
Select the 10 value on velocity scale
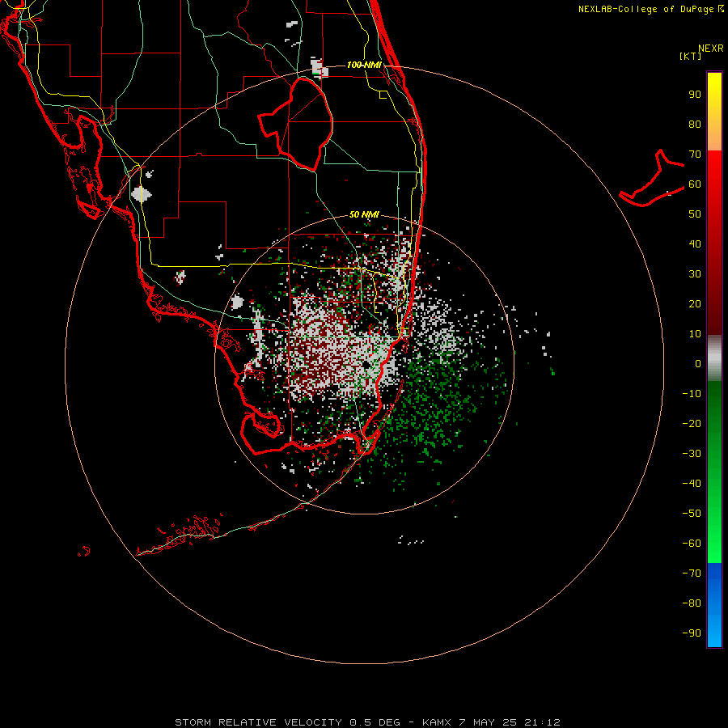click(695, 334)
